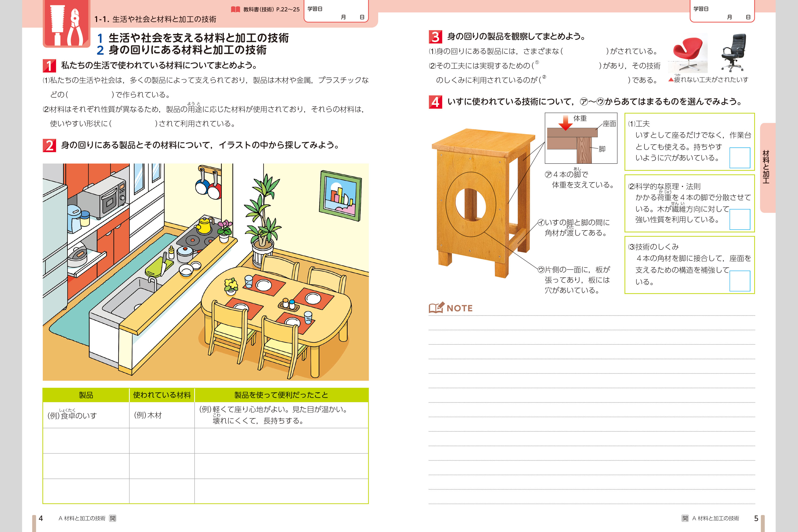Screen dimensions: 798x532
Task: Click the page number 4
Action: 41,518
